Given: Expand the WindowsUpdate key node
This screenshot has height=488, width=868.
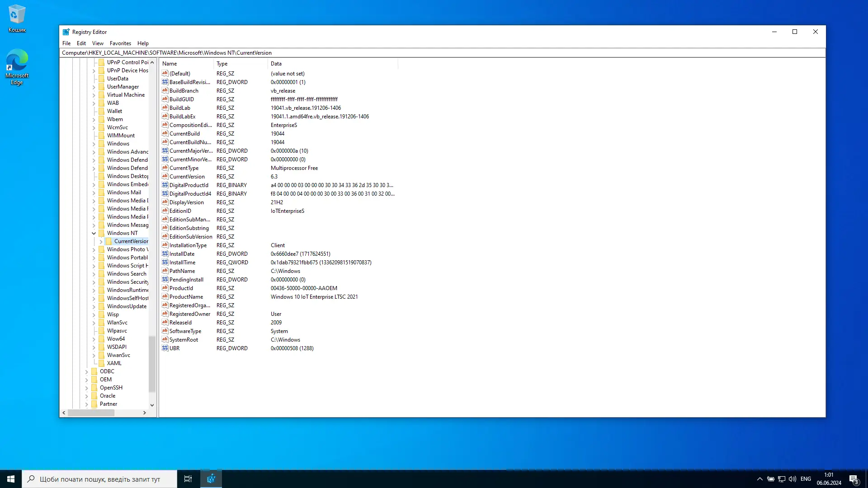Looking at the screenshot, I should (94, 306).
